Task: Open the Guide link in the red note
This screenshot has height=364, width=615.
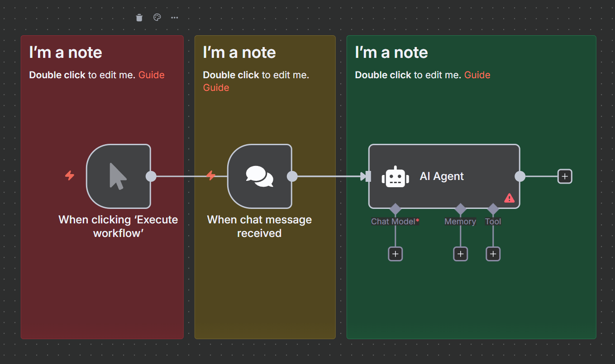Action: (151, 75)
